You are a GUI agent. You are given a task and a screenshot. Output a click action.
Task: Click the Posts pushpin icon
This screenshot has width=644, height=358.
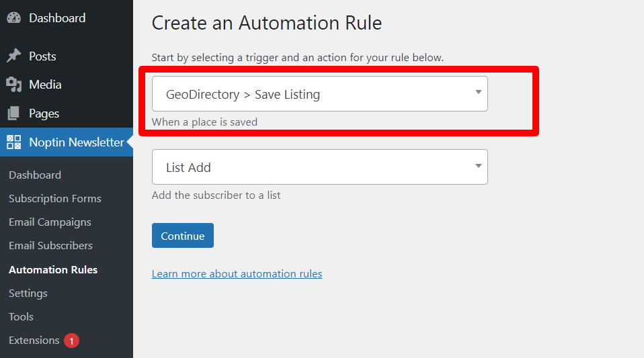(x=14, y=56)
